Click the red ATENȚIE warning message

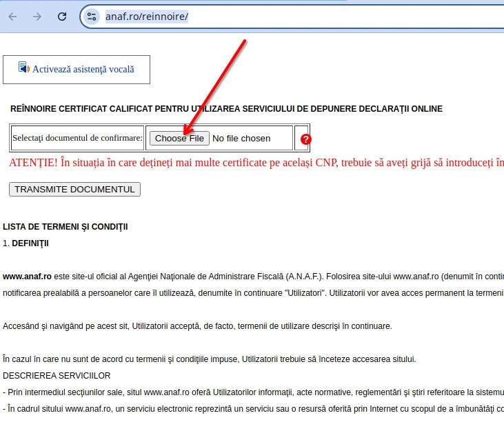point(256,163)
